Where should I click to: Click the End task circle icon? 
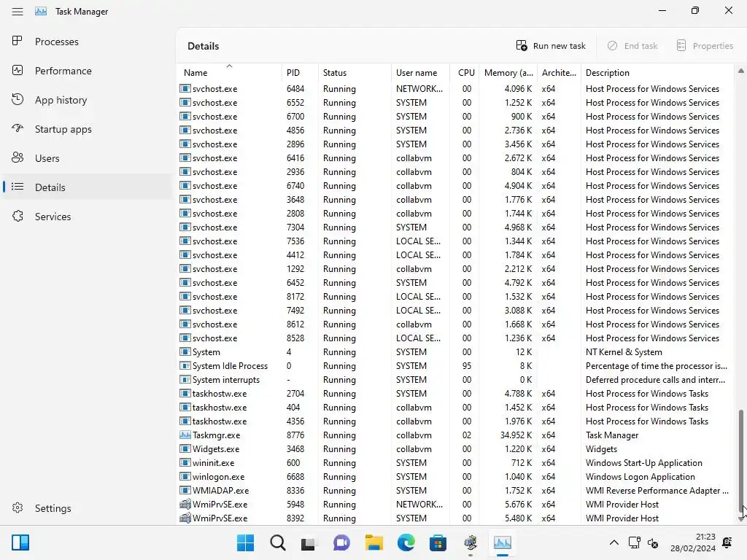coord(612,46)
